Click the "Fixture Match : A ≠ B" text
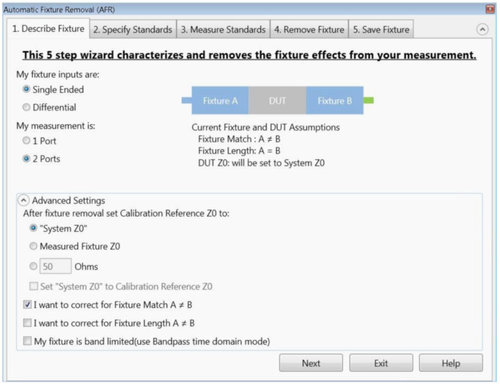The height and width of the screenshot is (384, 500). [239, 139]
